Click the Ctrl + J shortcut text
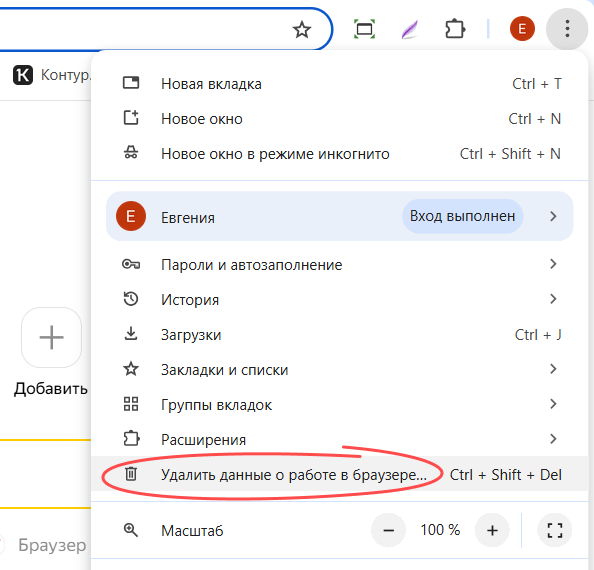The image size is (594, 570). pyautogui.click(x=538, y=335)
